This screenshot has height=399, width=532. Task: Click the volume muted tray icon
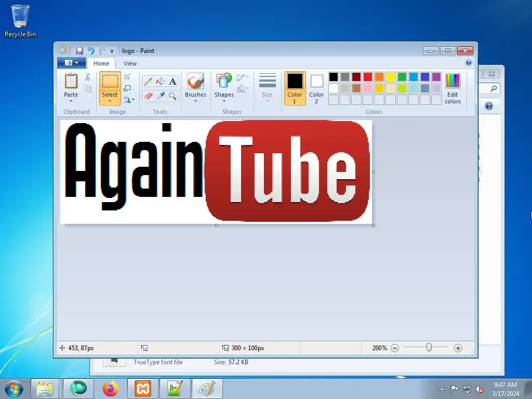(480, 389)
